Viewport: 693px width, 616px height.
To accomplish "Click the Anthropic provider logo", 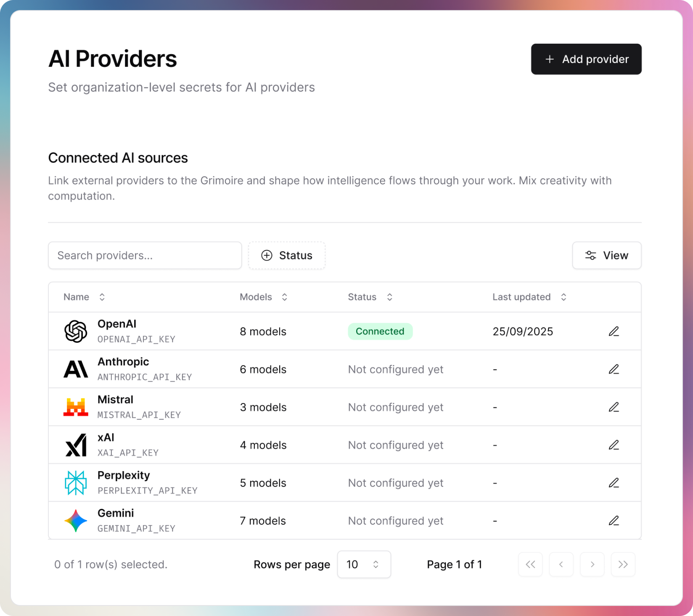I will 76,369.
